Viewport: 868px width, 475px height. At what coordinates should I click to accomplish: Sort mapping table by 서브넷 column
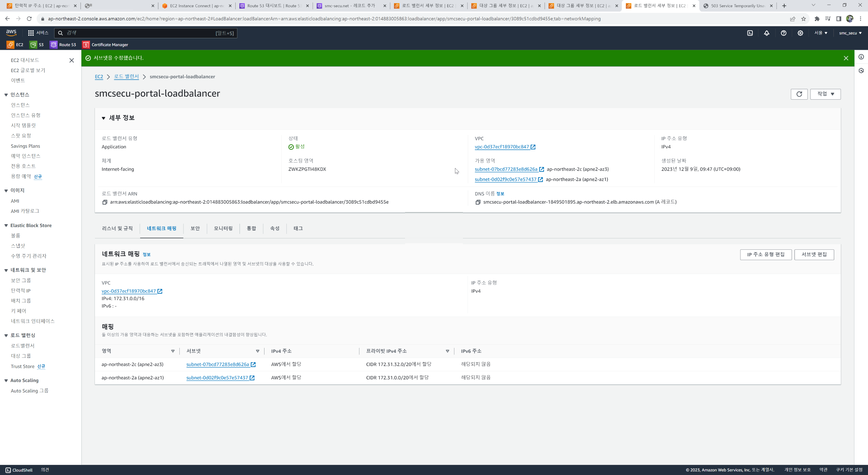pyautogui.click(x=258, y=351)
